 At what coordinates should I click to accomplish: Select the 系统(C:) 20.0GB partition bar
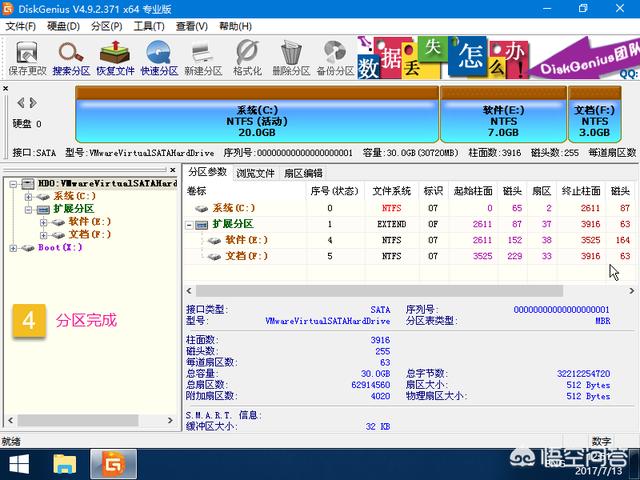257,114
